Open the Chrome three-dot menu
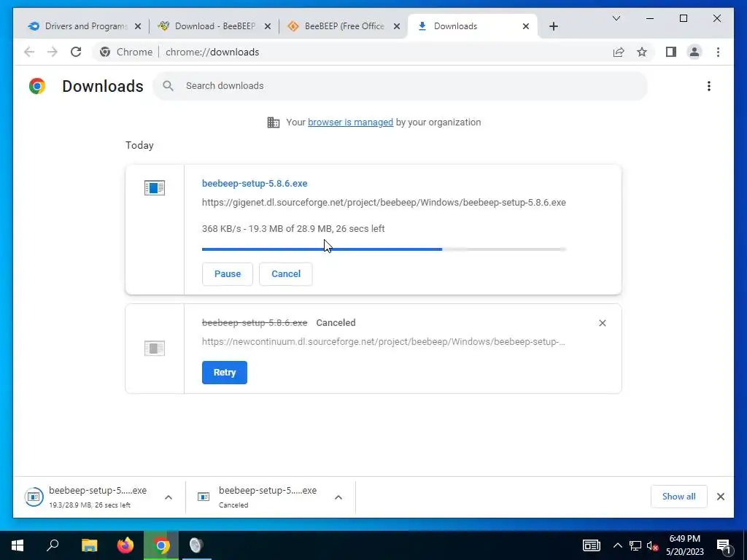747x560 pixels. (x=718, y=52)
